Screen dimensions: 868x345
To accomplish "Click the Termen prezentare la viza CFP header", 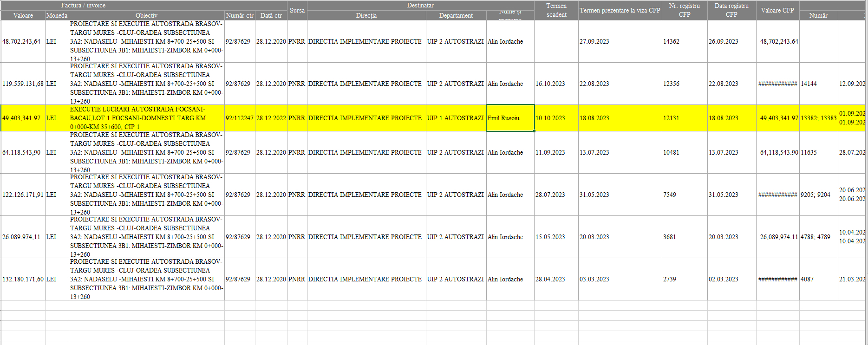I will [x=620, y=10].
